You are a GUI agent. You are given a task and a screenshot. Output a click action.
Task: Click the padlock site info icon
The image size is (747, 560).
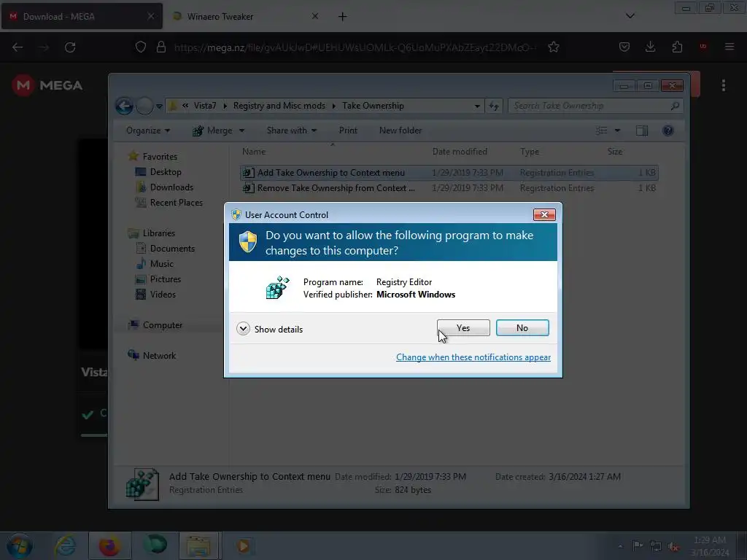pyautogui.click(x=161, y=47)
